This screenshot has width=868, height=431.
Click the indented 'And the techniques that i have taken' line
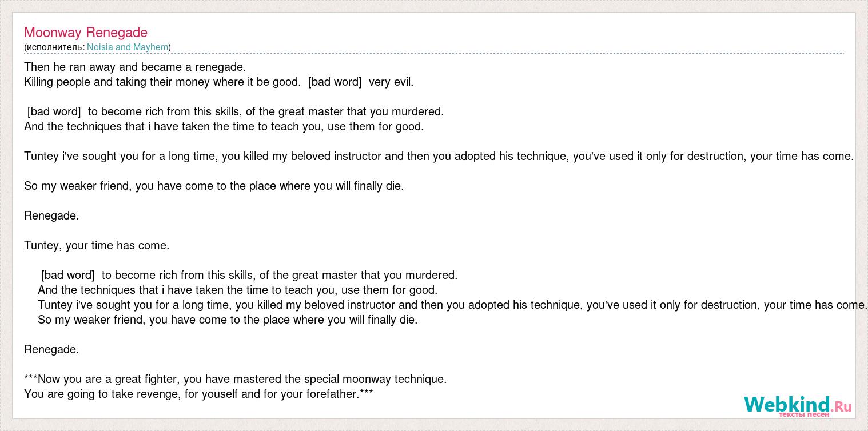238,290
